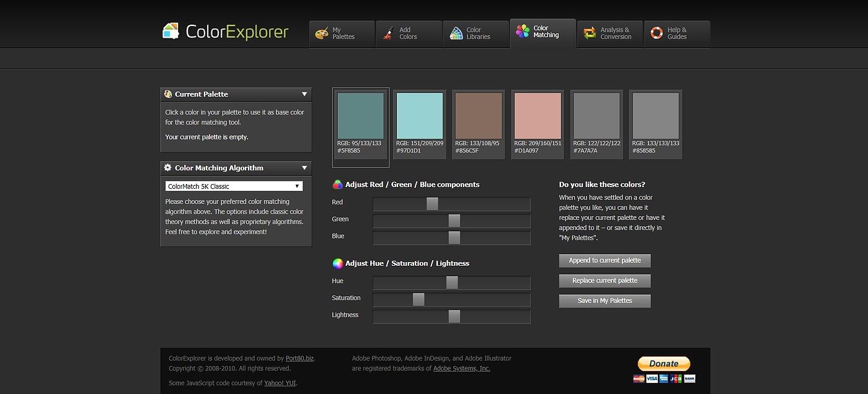868x394 pixels.
Task: Collapse the Color Matching Algorithm panel arrow
Action: pos(304,168)
